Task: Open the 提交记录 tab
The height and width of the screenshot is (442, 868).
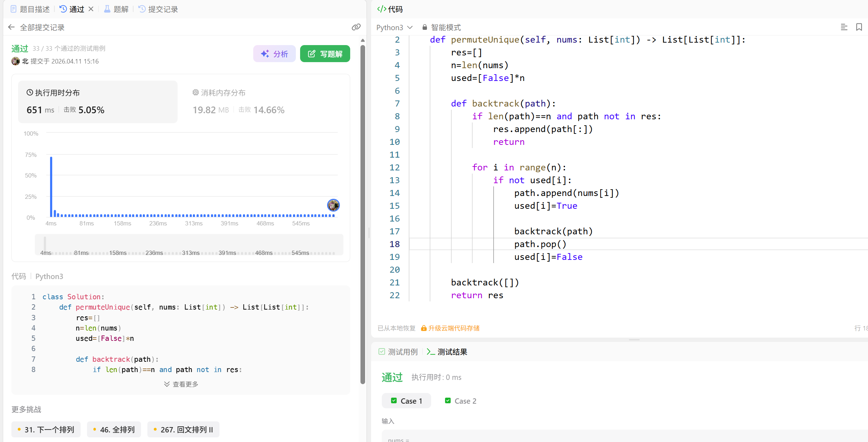Action: [158, 9]
